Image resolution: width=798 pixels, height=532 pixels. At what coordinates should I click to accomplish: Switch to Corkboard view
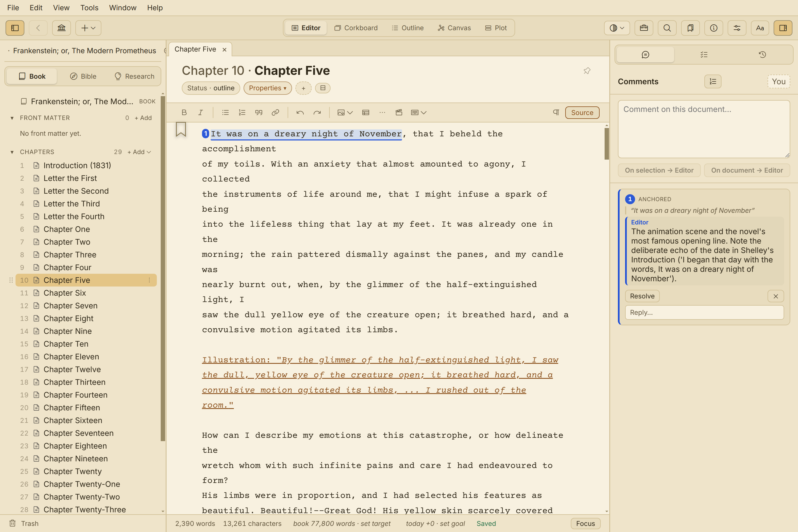point(356,28)
